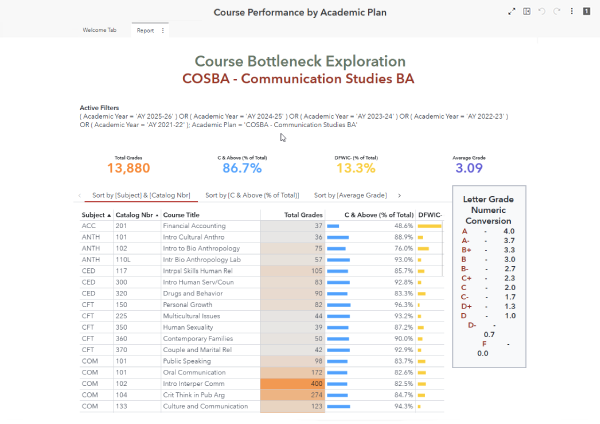The height and width of the screenshot is (424, 600).
Task: Go to previous sort tabs with left chevron
Action: (79, 196)
